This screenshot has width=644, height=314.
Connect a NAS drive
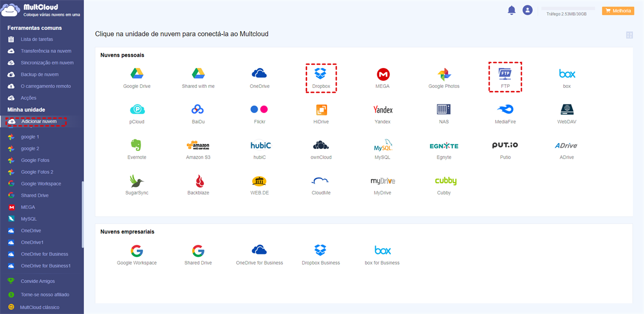pos(444,114)
